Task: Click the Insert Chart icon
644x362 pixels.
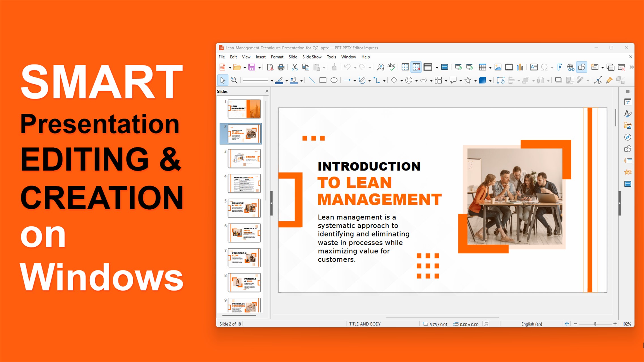Action: pyautogui.click(x=520, y=67)
